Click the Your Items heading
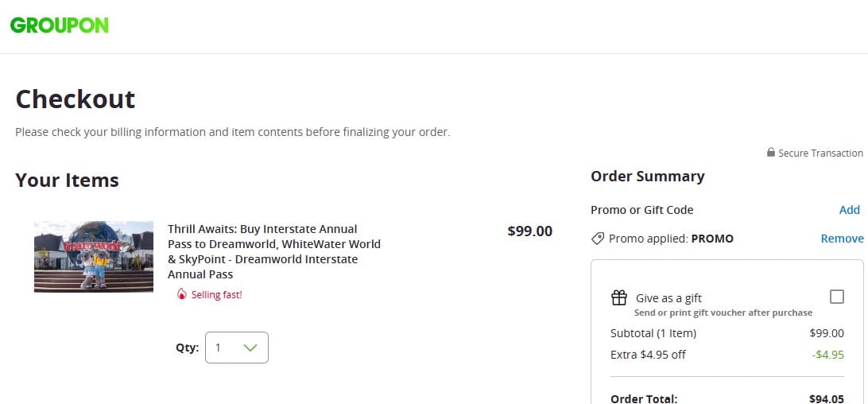This screenshot has height=404, width=868. (67, 181)
